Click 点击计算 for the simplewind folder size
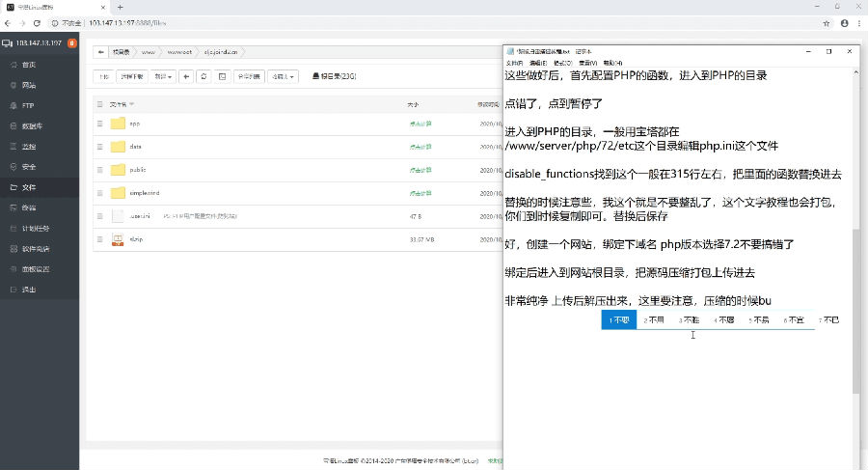This screenshot has height=470, width=868. pyautogui.click(x=420, y=193)
